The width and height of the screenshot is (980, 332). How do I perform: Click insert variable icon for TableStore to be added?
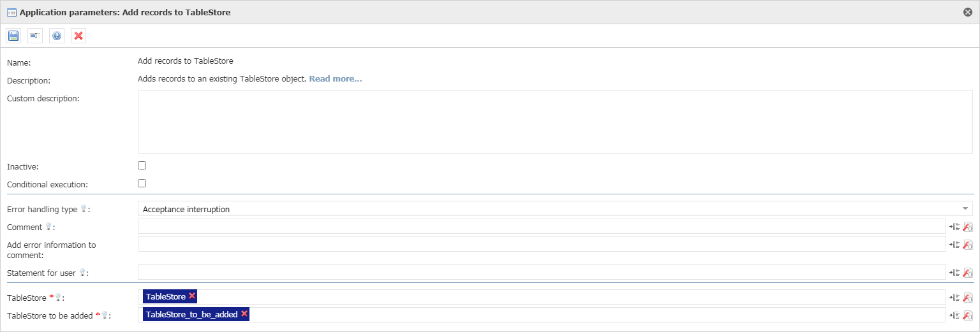point(954,315)
